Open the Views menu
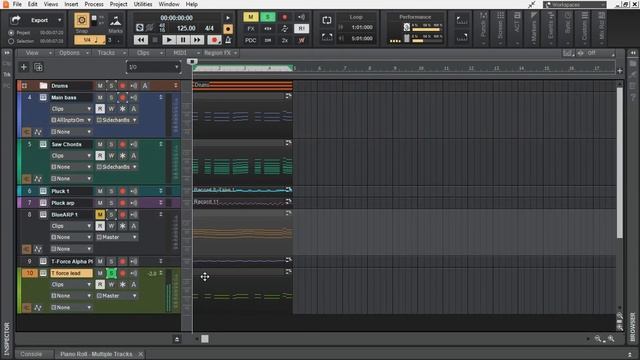The width and height of the screenshot is (640, 360). click(51, 4)
